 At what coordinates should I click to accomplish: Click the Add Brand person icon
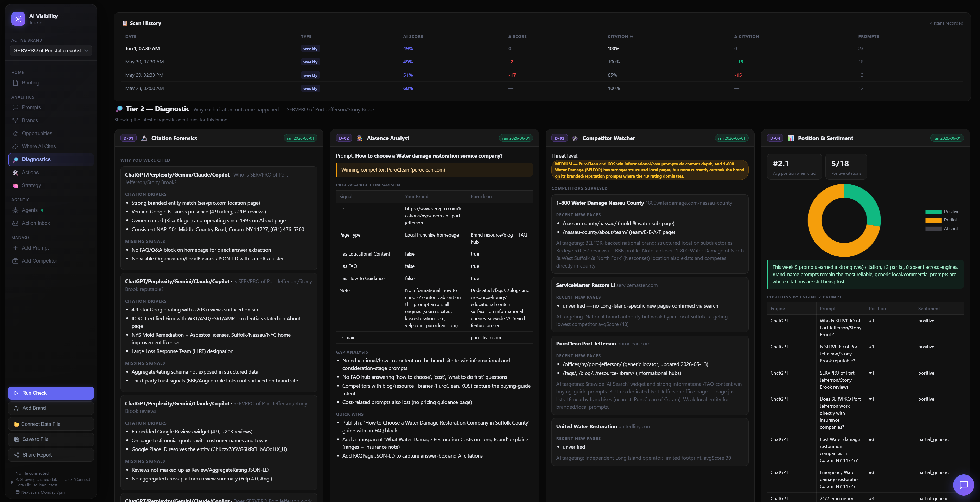click(17, 408)
